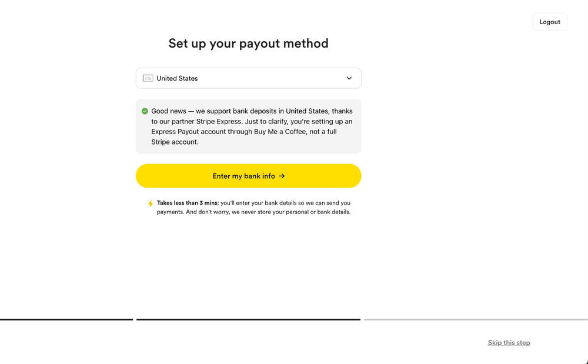
Task: Click the Logout button
Action: tap(550, 22)
